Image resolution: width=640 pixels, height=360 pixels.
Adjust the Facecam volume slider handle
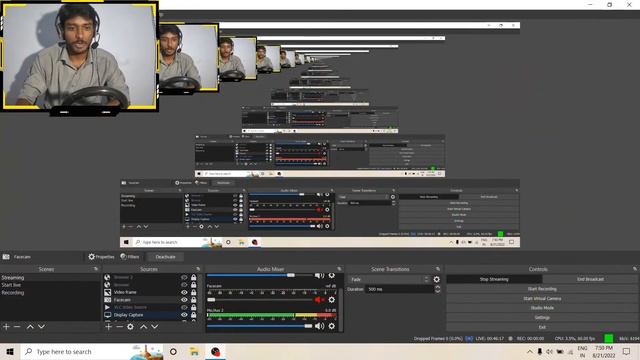(x=211, y=300)
